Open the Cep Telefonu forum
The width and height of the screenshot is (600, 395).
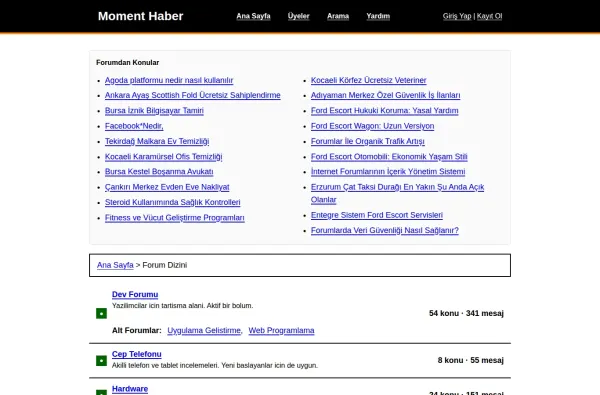point(137,354)
